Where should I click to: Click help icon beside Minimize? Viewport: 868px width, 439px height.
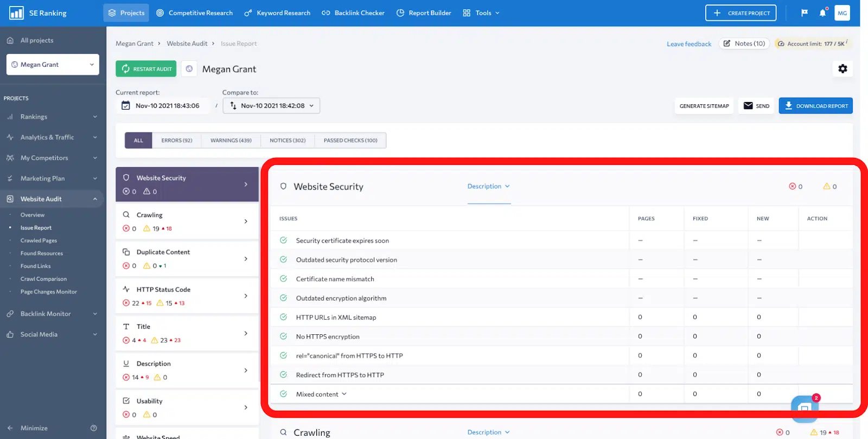click(x=94, y=428)
